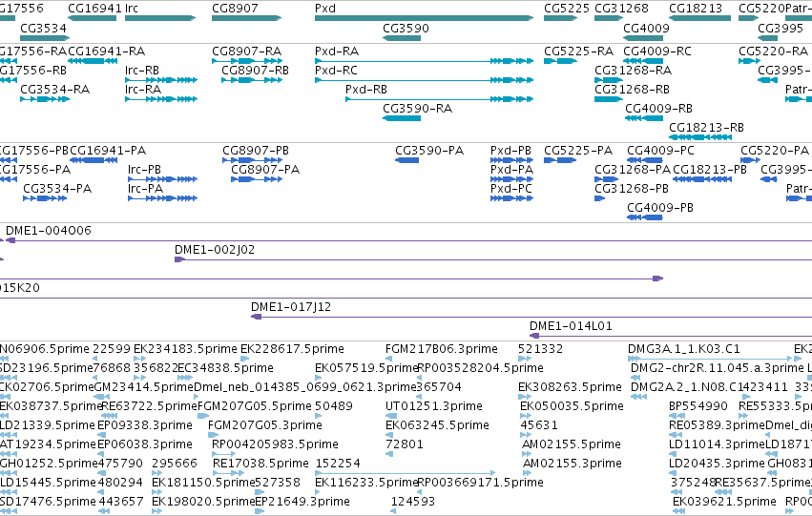Select the CG5225 gene arrow

pyautogui.click(x=561, y=18)
